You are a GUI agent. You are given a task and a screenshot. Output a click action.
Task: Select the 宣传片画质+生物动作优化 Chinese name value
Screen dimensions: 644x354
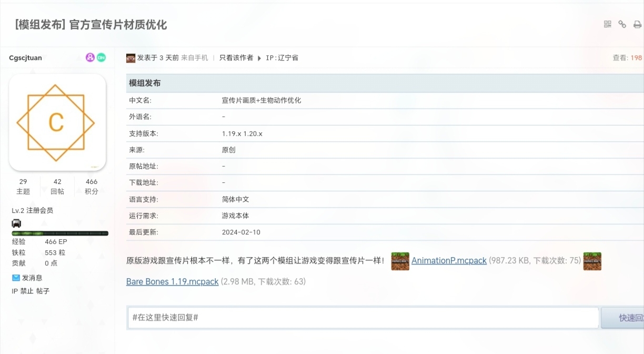click(x=261, y=100)
